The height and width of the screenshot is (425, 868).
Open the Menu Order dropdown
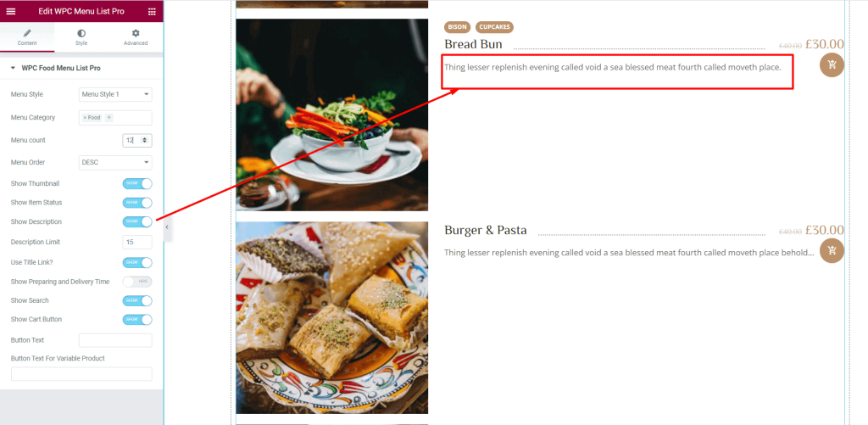(x=115, y=162)
